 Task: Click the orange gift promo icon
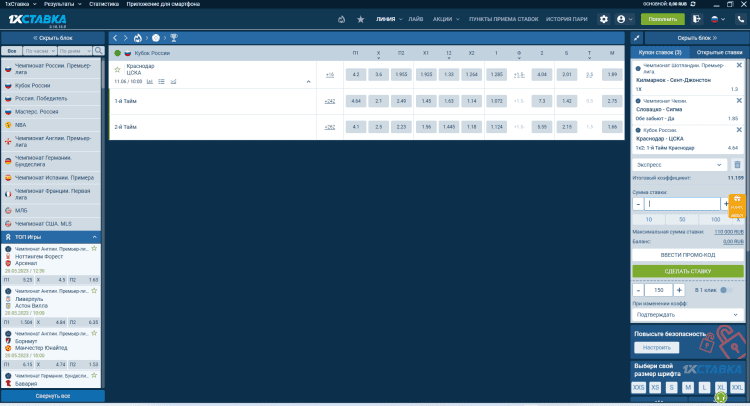737,206
